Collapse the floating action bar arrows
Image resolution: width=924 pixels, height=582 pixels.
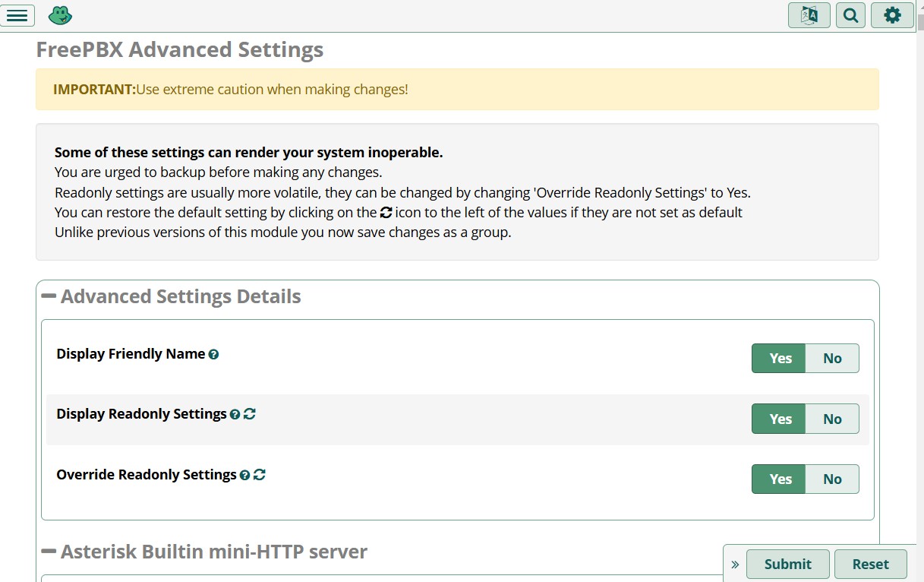coord(734,565)
